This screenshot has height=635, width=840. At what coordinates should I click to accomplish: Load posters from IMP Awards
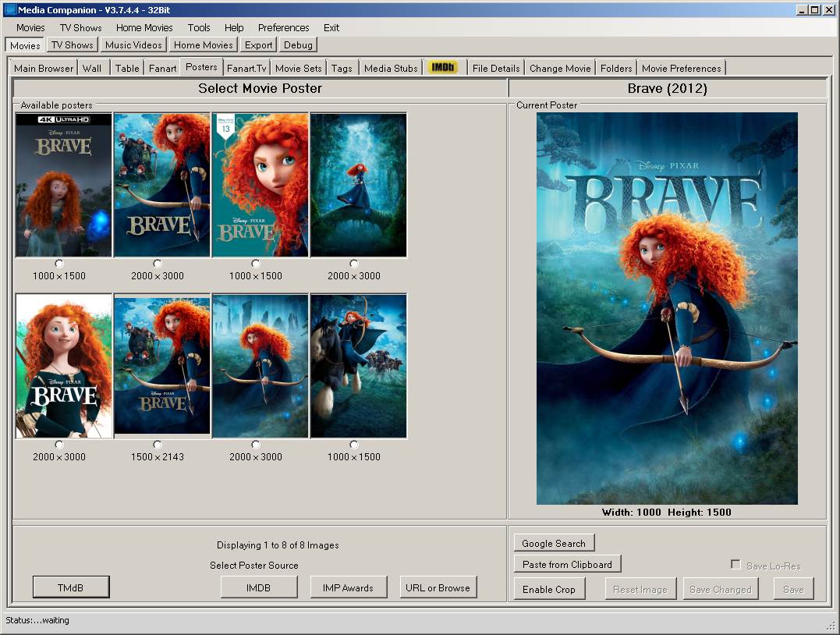click(x=348, y=587)
